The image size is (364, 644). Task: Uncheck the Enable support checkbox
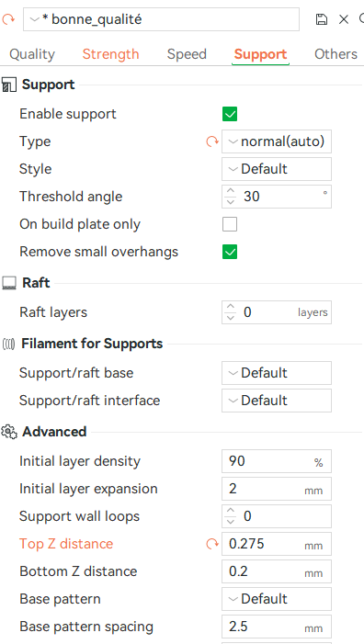coord(230,114)
